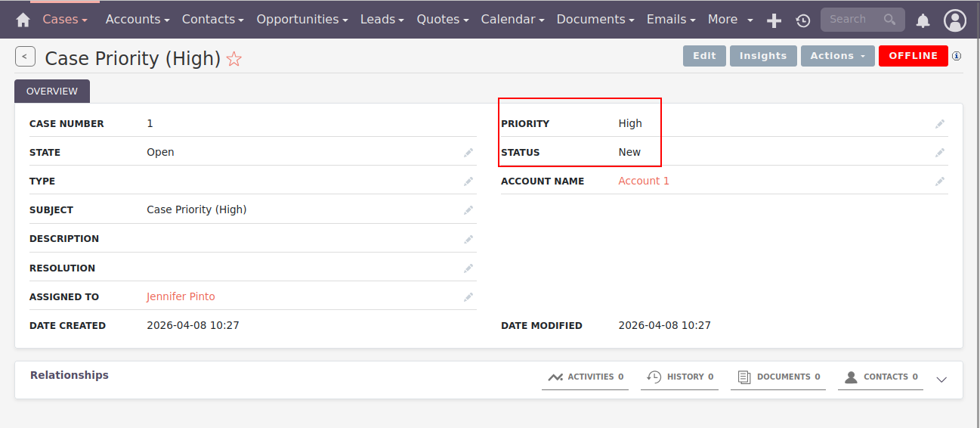This screenshot has width=980, height=428.
Task: Click the Search input field
Action: point(854,20)
